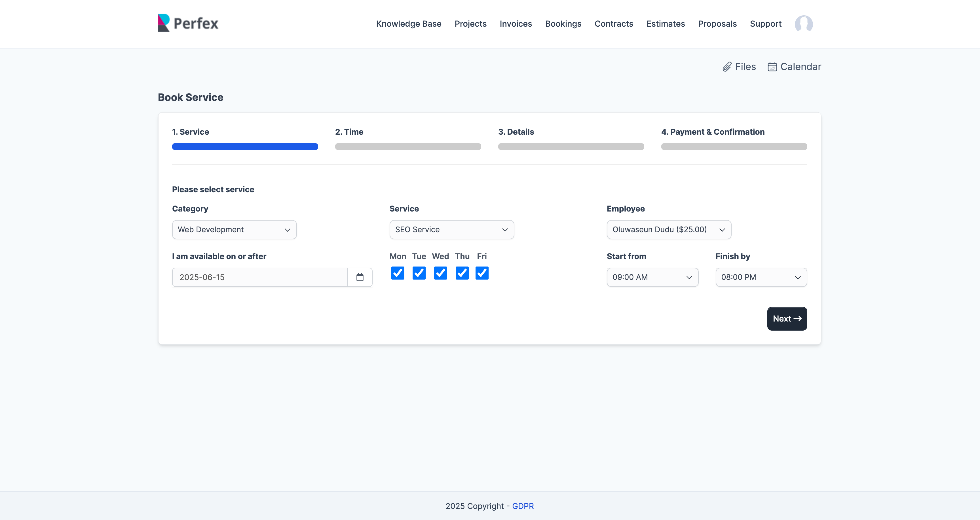Toggle the Wed availability checkbox
Image resolution: width=980 pixels, height=520 pixels.
[x=440, y=273]
